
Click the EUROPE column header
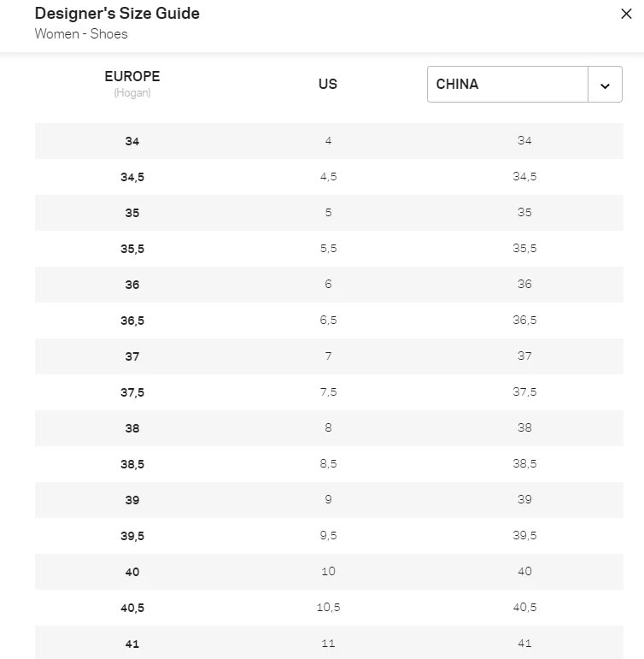tap(132, 77)
